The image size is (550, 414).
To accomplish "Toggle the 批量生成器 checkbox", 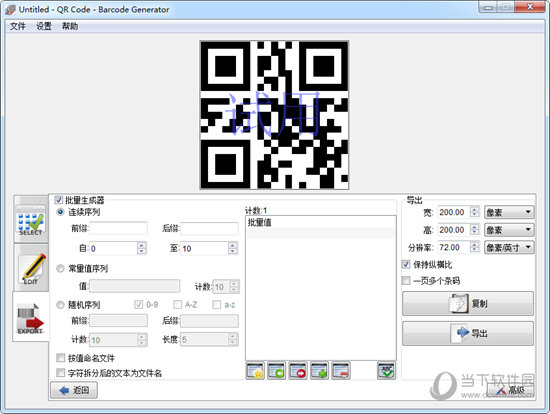I will tap(59, 200).
